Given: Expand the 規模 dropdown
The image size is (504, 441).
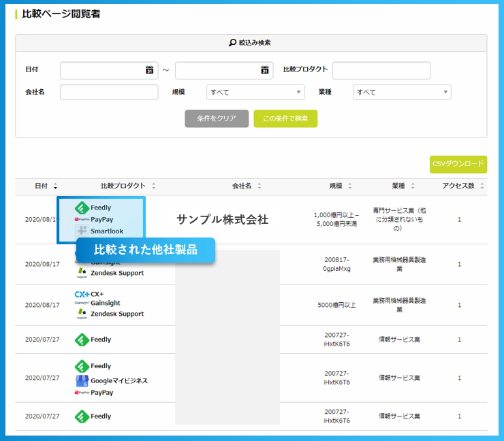Looking at the screenshot, I should coord(255,93).
